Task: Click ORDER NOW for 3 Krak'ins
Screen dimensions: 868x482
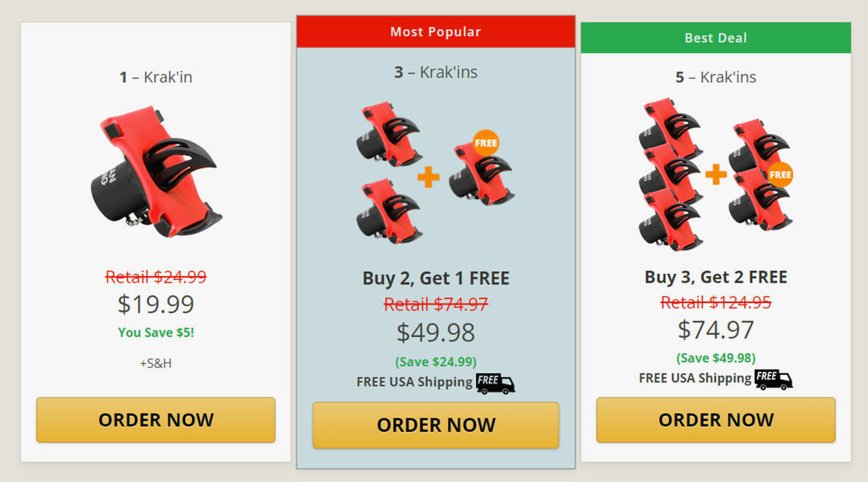Action: (436, 425)
